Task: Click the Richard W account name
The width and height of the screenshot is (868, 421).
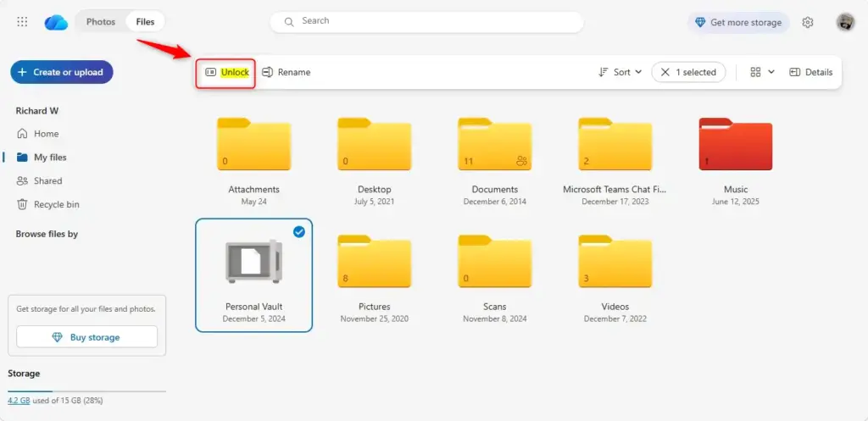Action: 37,111
